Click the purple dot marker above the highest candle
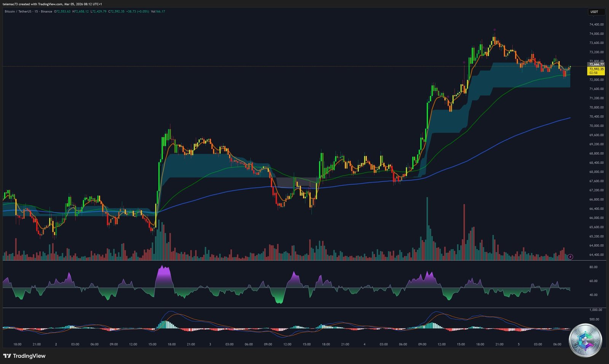 [495, 29]
